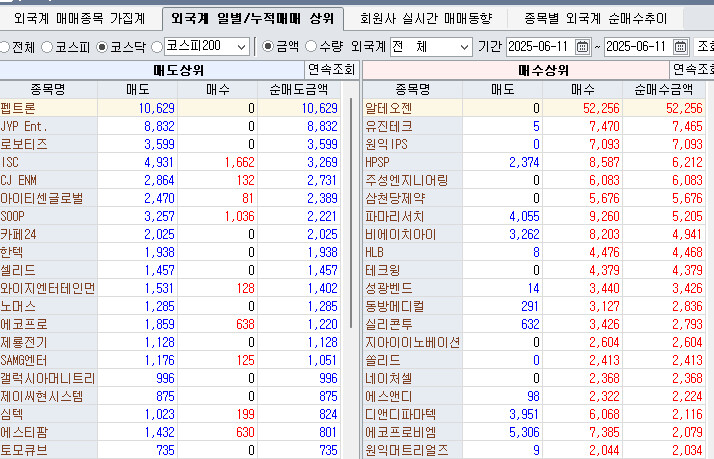
Task: Click 순매도금액 column header
Action: (298, 90)
